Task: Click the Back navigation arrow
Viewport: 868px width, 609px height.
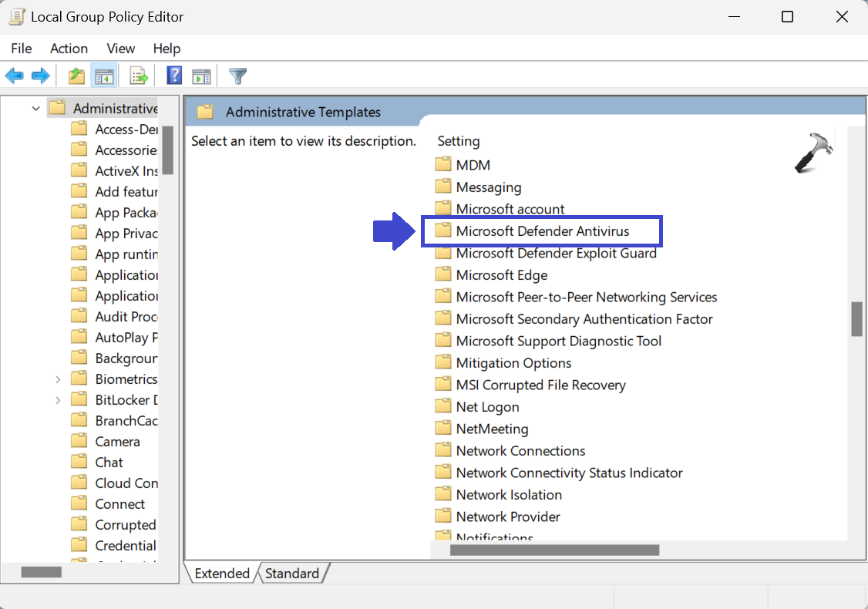Action: (x=14, y=75)
